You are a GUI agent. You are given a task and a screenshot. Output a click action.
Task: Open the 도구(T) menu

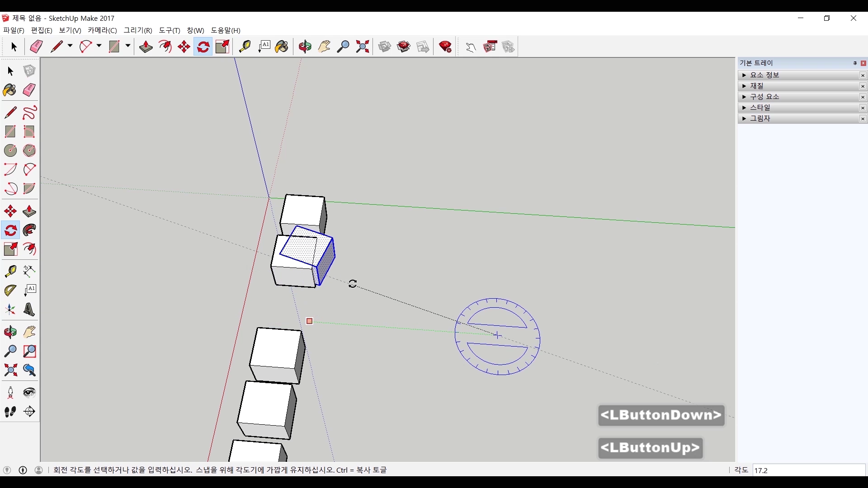coord(169,30)
